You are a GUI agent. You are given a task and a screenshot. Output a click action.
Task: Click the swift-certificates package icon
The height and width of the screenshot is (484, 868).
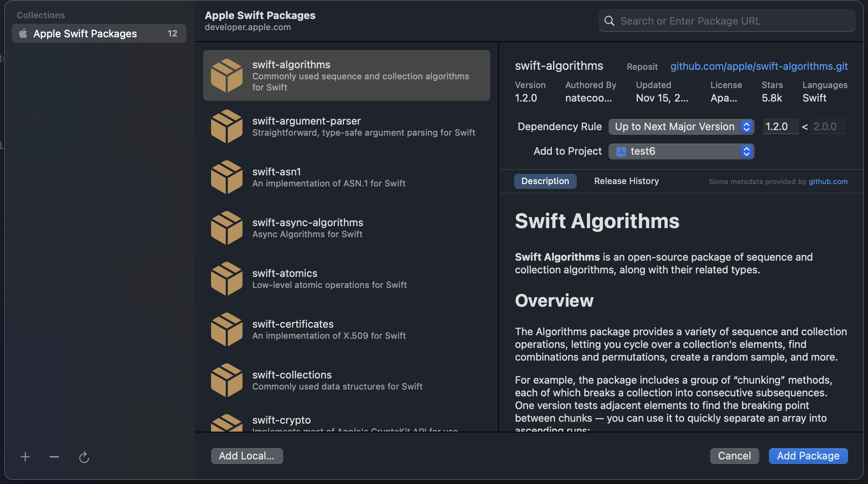coord(227,329)
